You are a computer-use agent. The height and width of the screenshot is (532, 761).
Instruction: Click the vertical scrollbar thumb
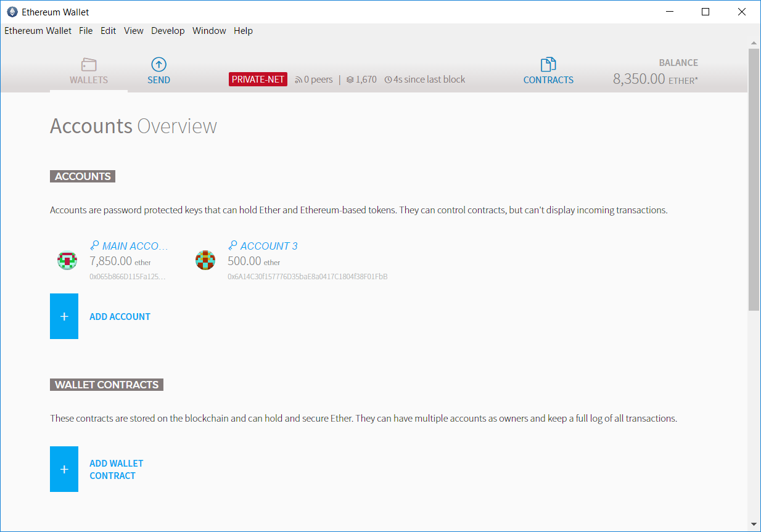(754, 179)
